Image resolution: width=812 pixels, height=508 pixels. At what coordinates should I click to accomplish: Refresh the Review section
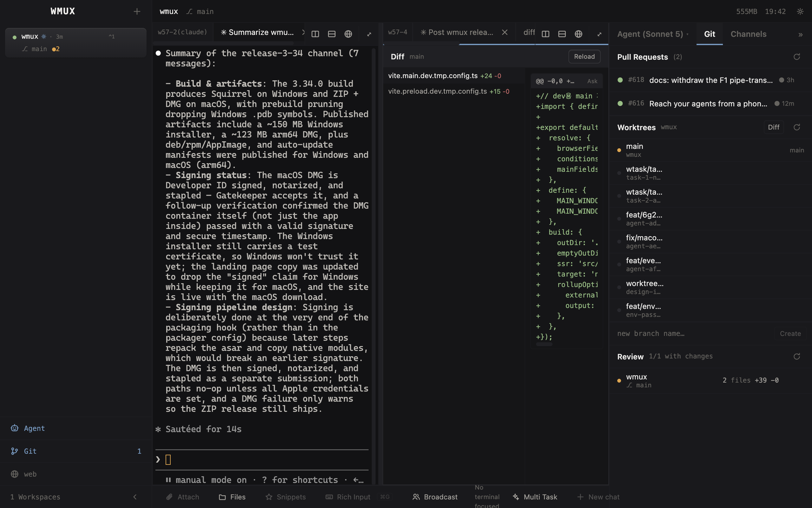(x=797, y=357)
